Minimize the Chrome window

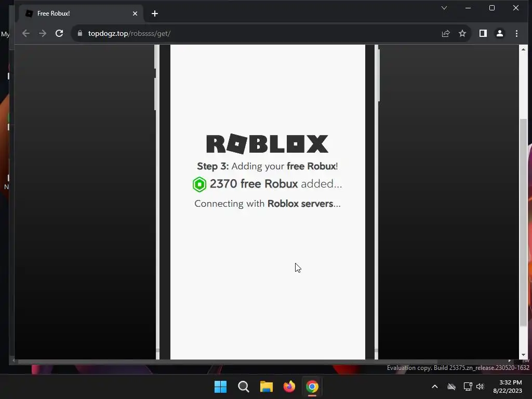click(x=468, y=8)
